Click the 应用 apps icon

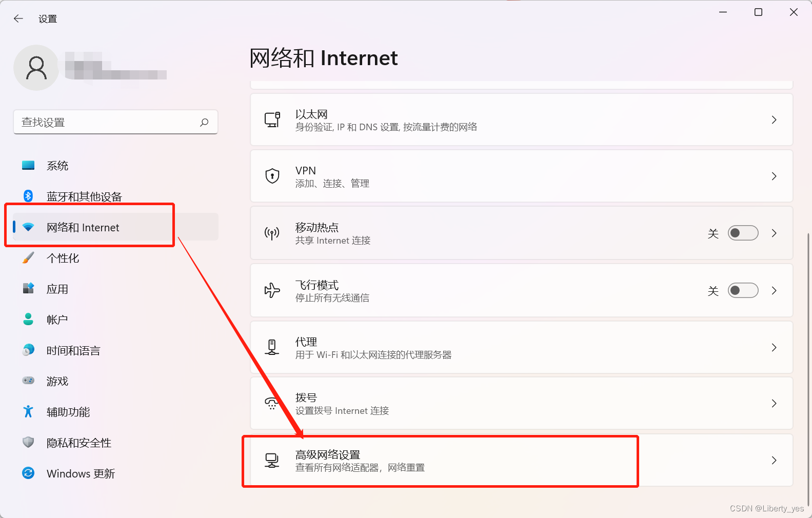click(28, 288)
